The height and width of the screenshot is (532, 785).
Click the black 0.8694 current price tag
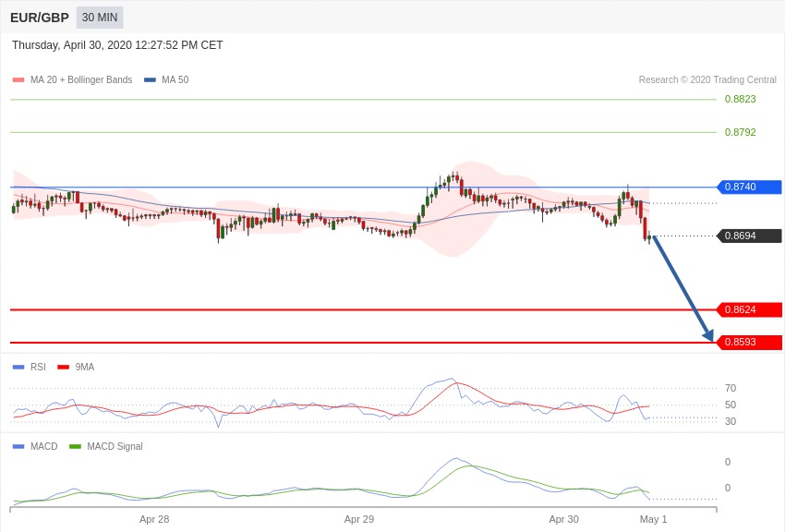[750, 236]
